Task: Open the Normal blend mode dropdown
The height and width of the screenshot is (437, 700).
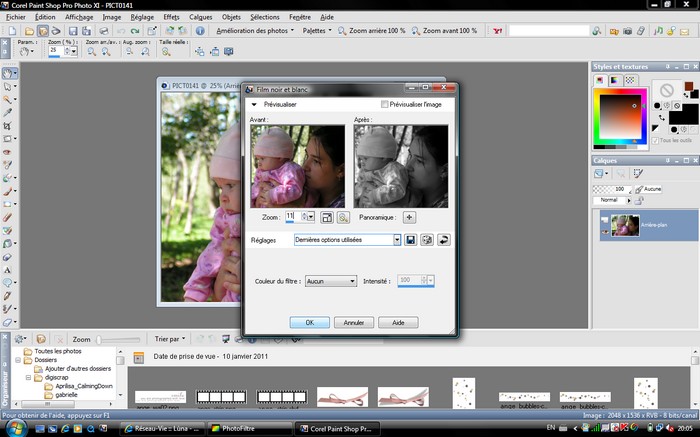Action: pos(612,200)
